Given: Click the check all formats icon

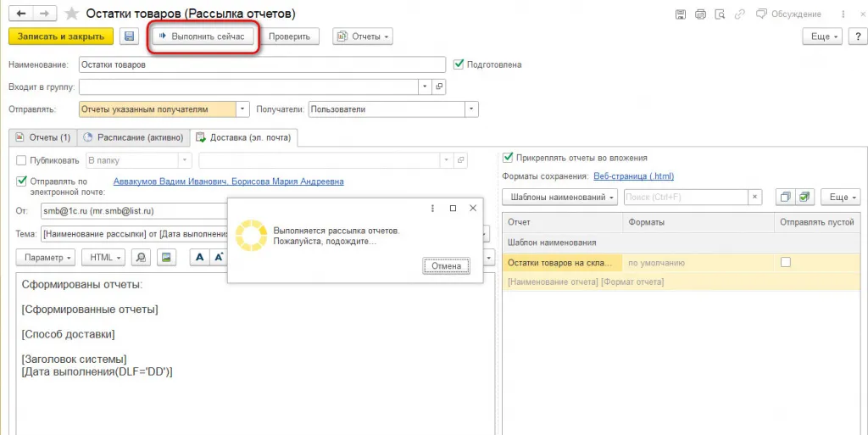Looking at the screenshot, I should click(804, 197).
